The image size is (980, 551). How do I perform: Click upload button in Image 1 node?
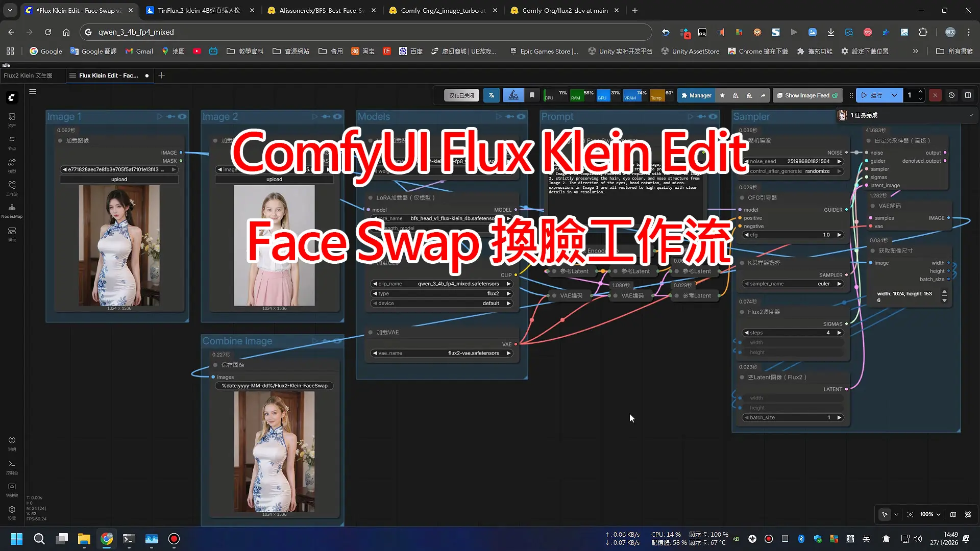click(119, 179)
